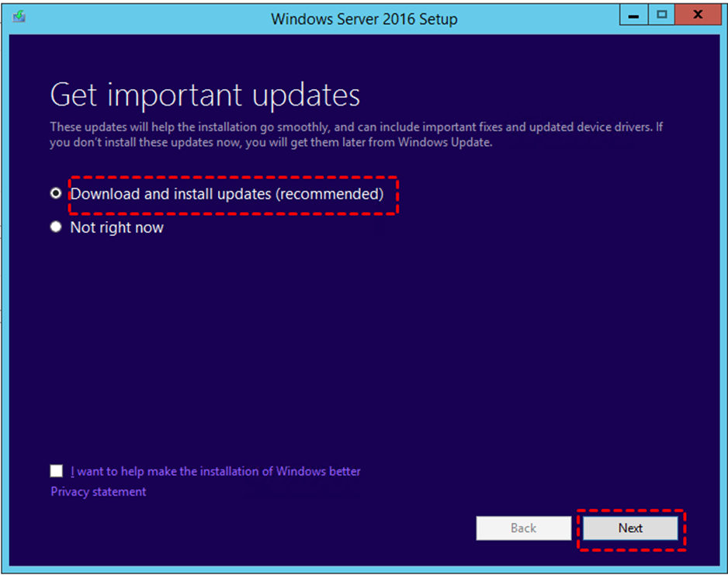Minimize the Windows Server 2016 Setup window
This screenshot has width=728, height=575.
(634, 15)
